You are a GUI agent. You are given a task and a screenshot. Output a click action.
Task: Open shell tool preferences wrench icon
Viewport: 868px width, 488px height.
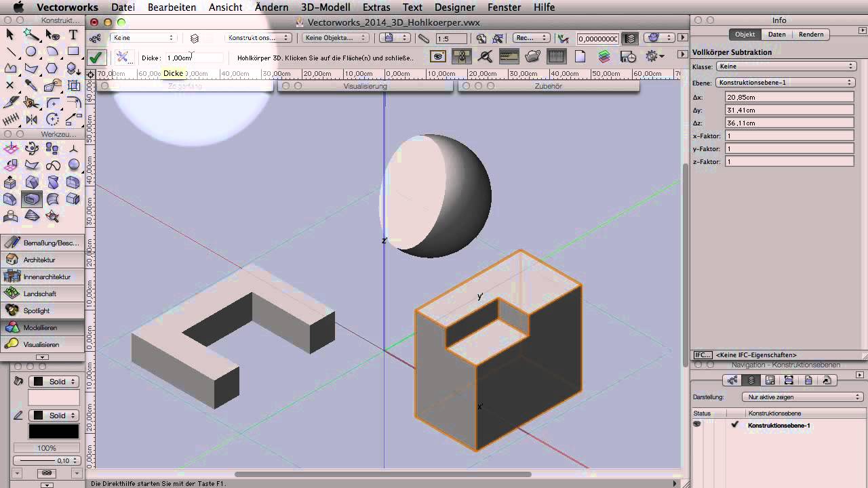tap(122, 58)
